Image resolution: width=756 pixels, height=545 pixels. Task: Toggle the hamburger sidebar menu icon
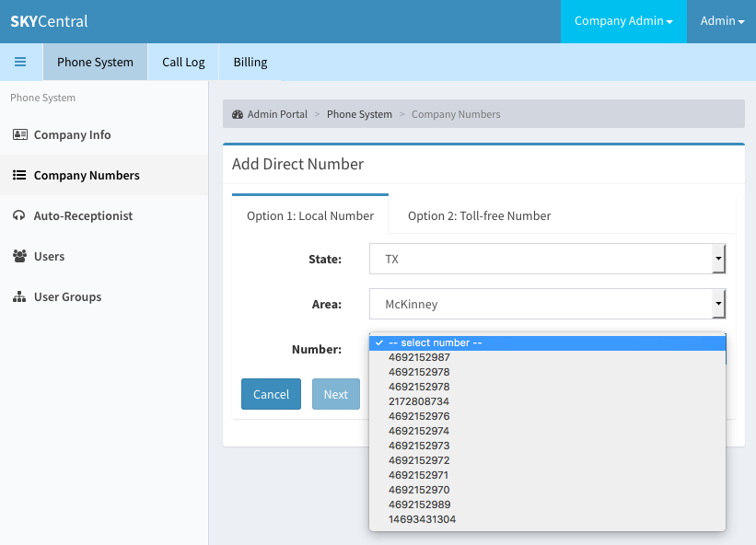point(20,62)
